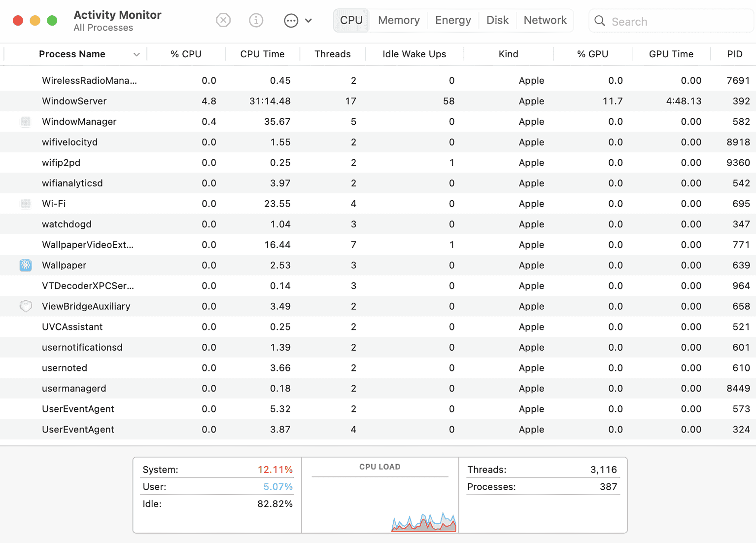Click the Stop process (X) icon
This screenshot has width=756, height=543.
[x=223, y=20]
